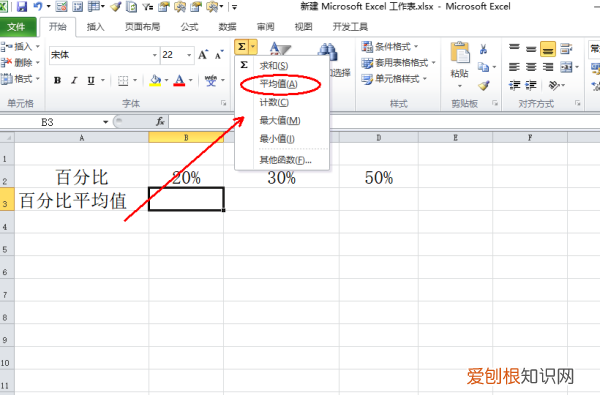Select 最大值(M) menu entry
This screenshot has width=600, height=395.
(x=282, y=121)
